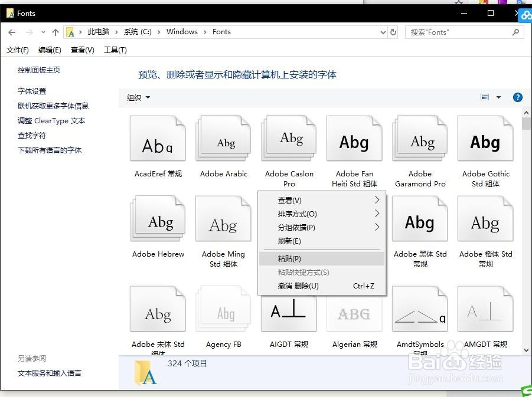
Task: Select the Adobe Fan Heiti Std 粗体 icon
Action: coord(354,138)
